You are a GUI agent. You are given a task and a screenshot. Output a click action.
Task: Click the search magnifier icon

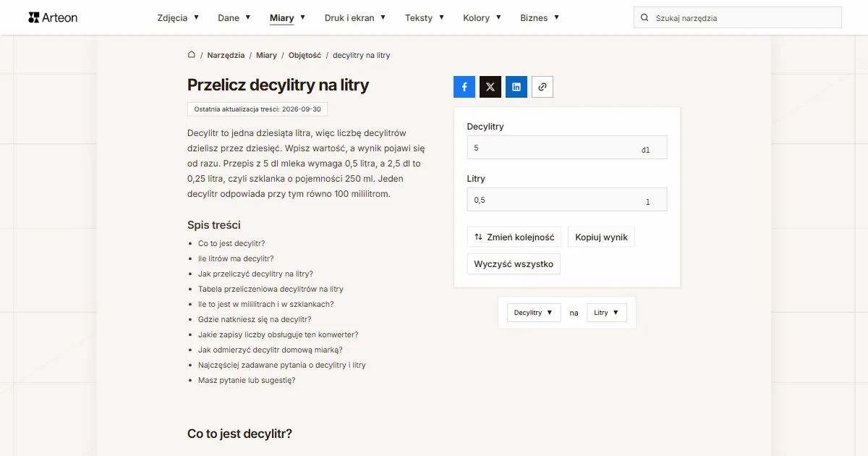pyautogui.click(x=644, y=18)
